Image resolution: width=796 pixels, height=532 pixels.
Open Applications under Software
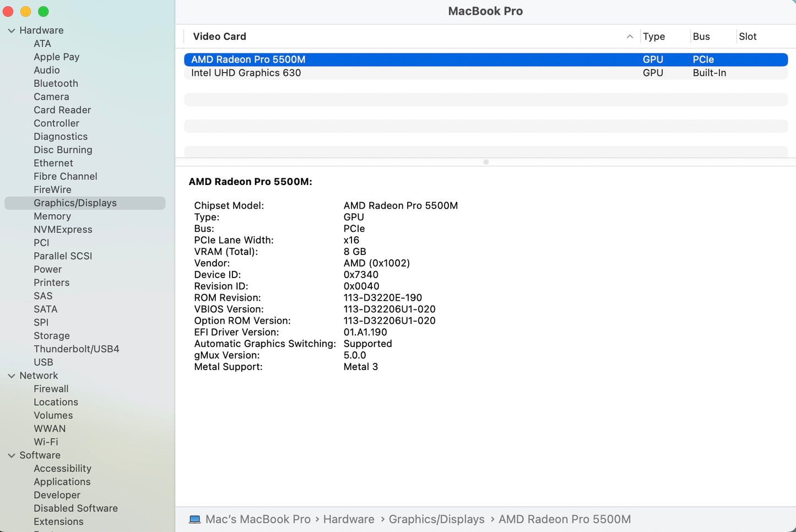(62, 482)
